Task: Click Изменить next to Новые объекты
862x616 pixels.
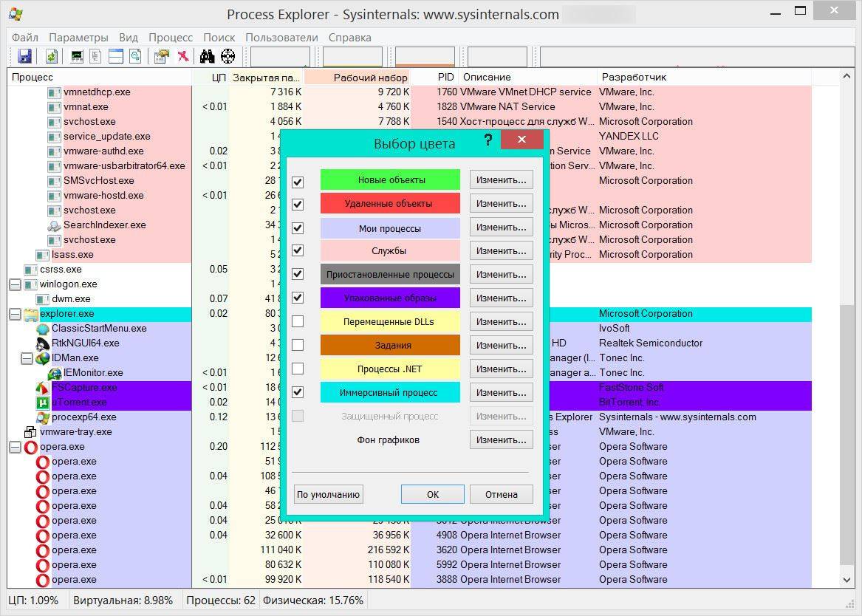Action: 502,179
